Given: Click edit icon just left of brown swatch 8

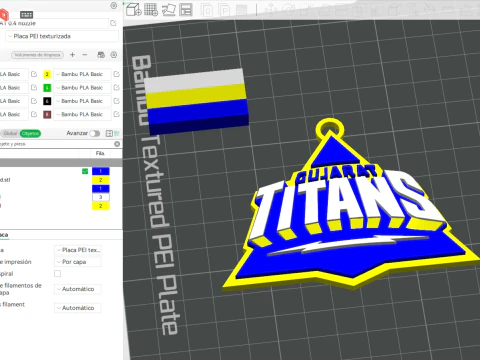Looking at the screenshot, I should 34,114.
